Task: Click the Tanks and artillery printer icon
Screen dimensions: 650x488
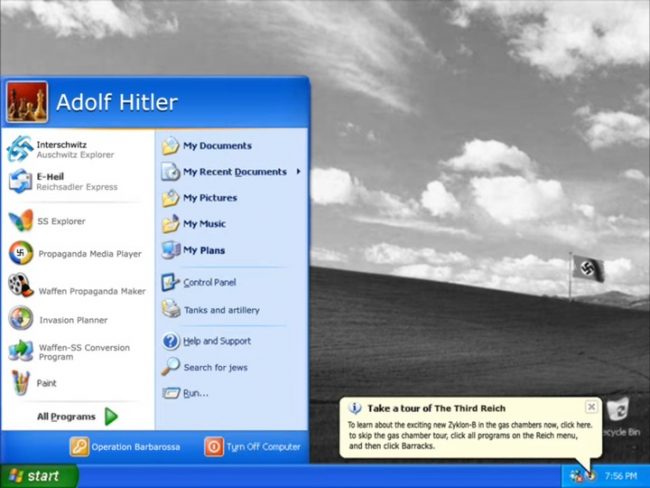Action: [171, 309]
